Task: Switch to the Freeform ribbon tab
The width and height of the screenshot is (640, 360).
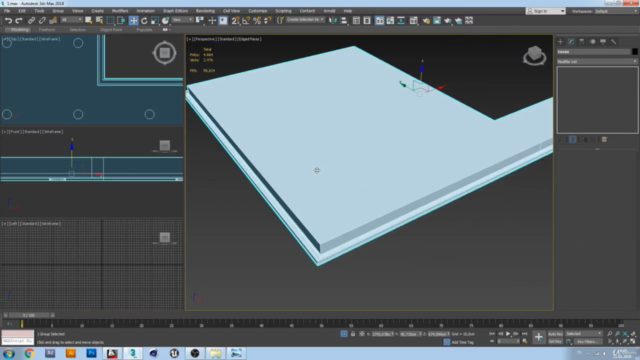Action: coord(47,30)
